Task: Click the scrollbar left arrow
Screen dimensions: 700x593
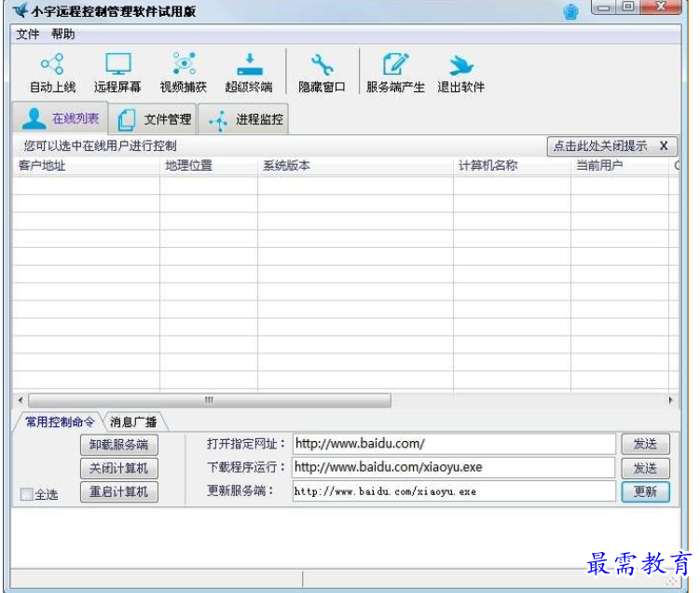Action: tap(21, 400)
